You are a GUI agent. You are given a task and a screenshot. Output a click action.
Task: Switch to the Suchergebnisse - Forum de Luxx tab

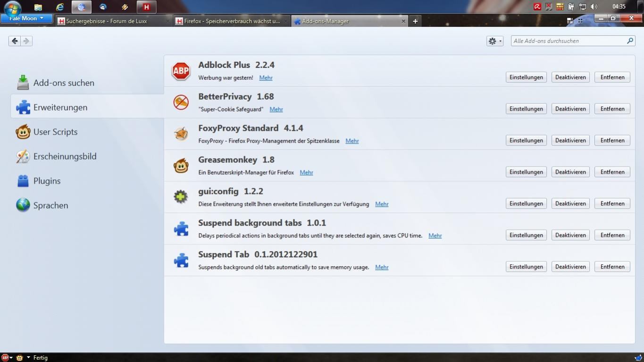[x=113, y=21]
